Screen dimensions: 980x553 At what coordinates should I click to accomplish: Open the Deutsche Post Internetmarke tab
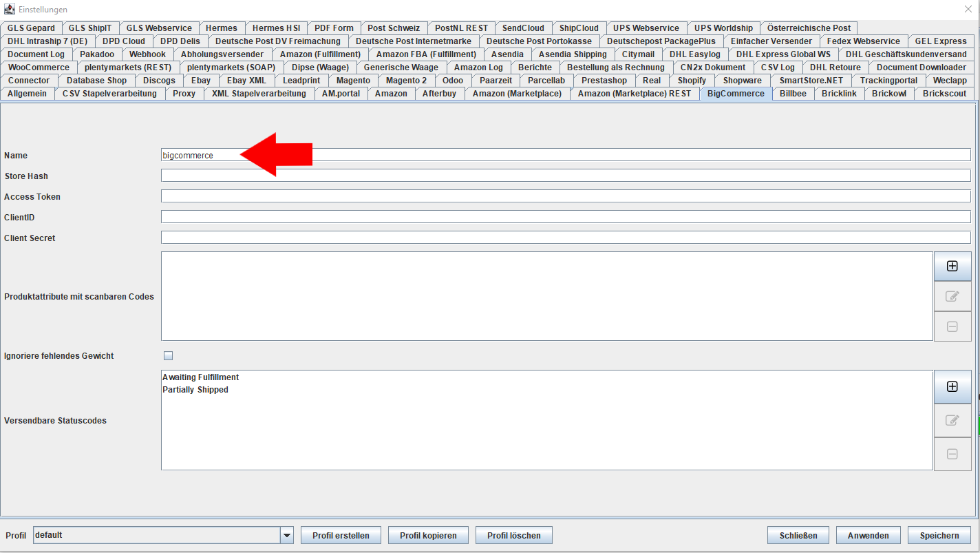[x=414, y=41]
